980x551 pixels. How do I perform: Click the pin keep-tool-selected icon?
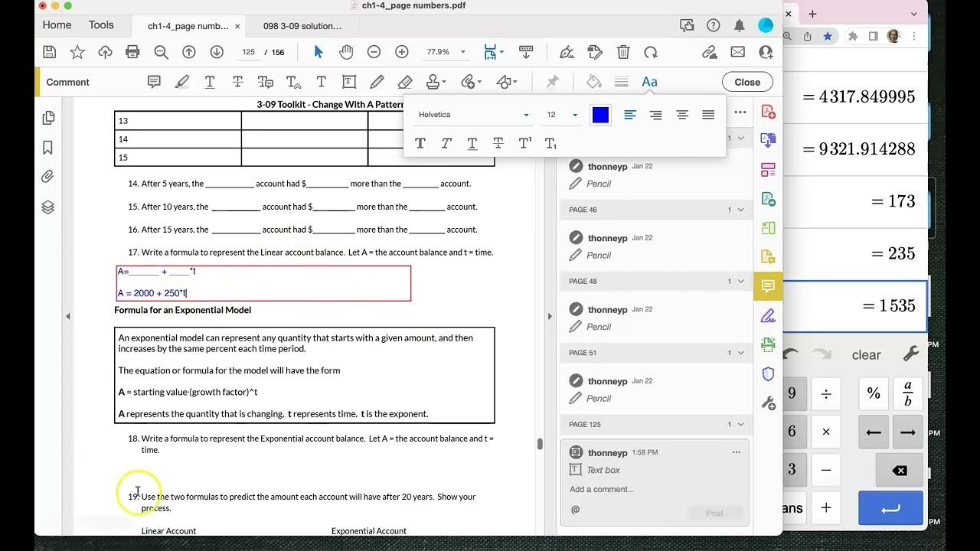[x=552, y=82]
